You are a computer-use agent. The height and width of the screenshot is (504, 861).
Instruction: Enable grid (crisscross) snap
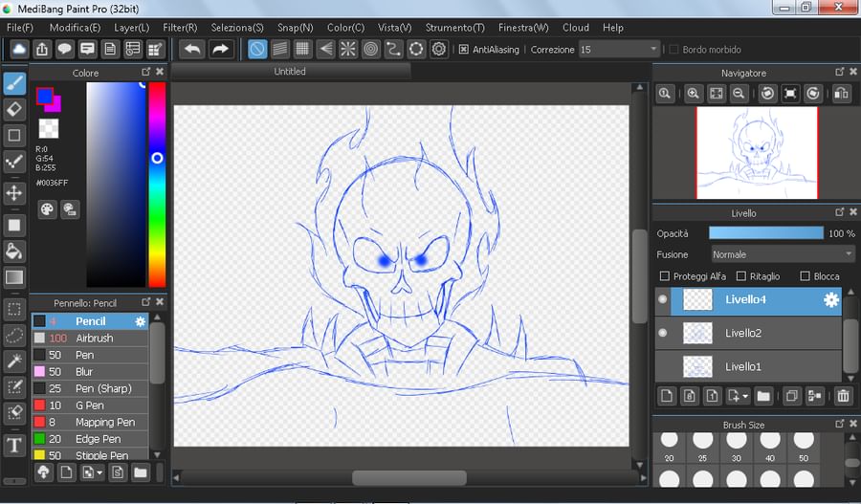tap(302, 50)
